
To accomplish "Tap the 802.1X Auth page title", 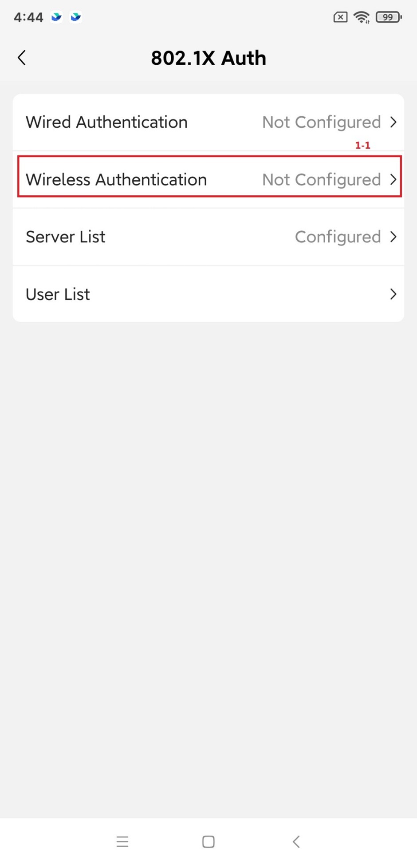I will 208,58.
